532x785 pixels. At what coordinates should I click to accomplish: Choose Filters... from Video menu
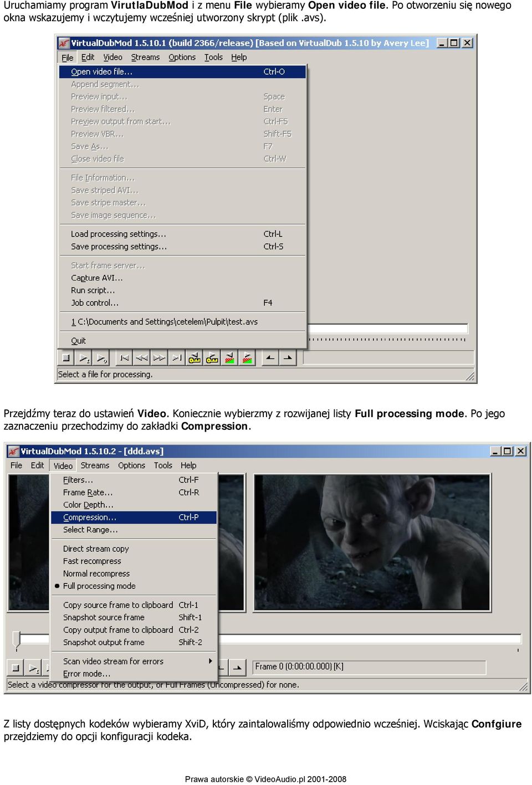pos(134,480)
